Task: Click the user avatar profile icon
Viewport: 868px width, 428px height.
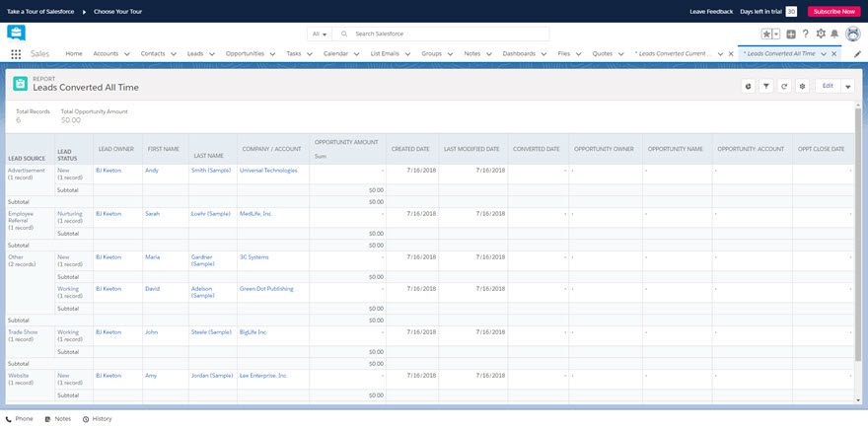Action: pos(853,34)
